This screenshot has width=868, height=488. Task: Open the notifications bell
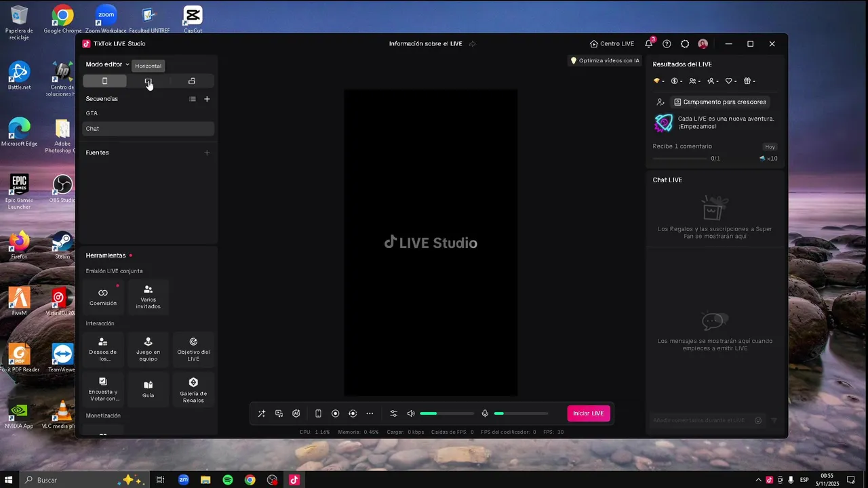tap(649, 44)
